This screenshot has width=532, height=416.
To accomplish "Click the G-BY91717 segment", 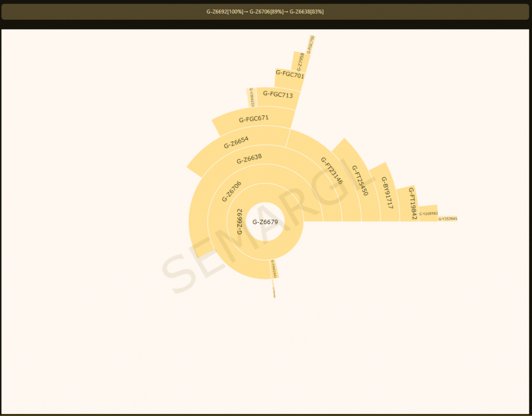I will (387, 192).
